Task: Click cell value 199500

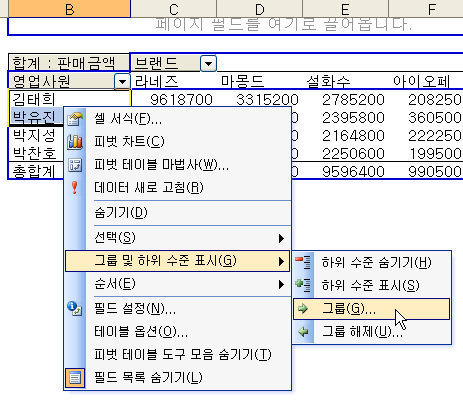Action: pos(436,153)
